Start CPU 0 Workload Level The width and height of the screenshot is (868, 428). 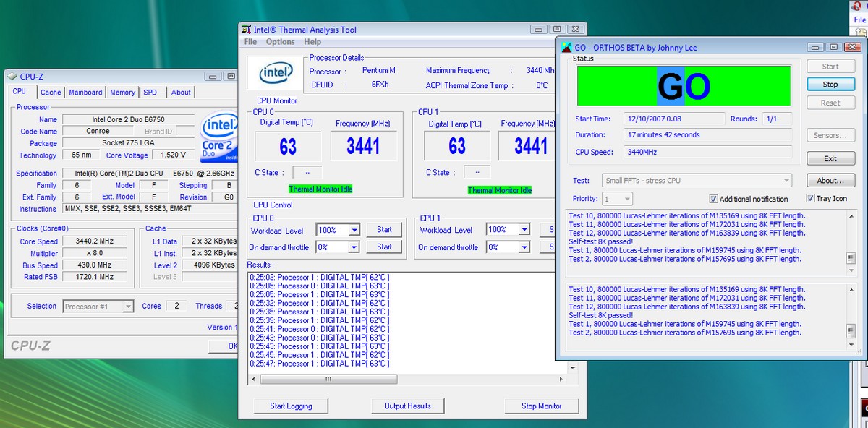tap(384, 230)
